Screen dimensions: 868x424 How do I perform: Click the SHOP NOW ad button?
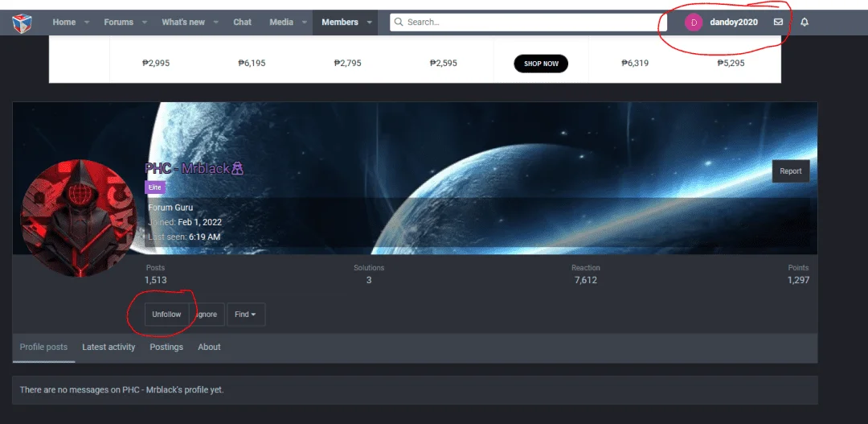542,64
